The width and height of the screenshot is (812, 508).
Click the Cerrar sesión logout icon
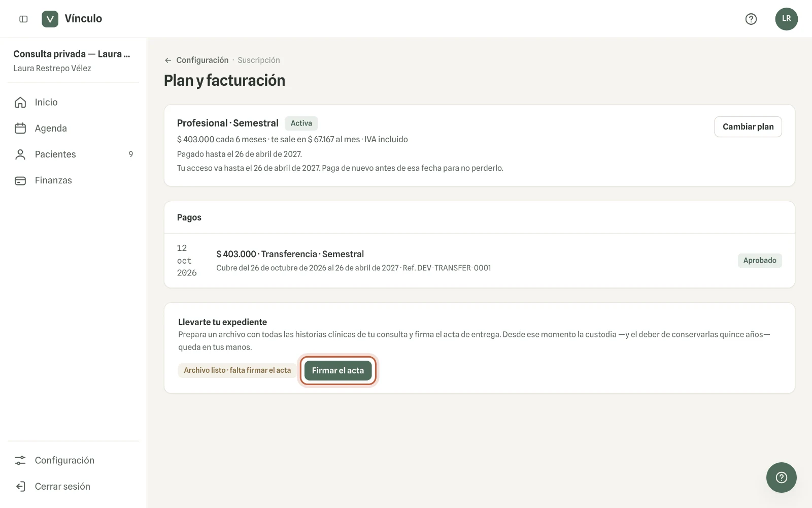tap(20, 486)
